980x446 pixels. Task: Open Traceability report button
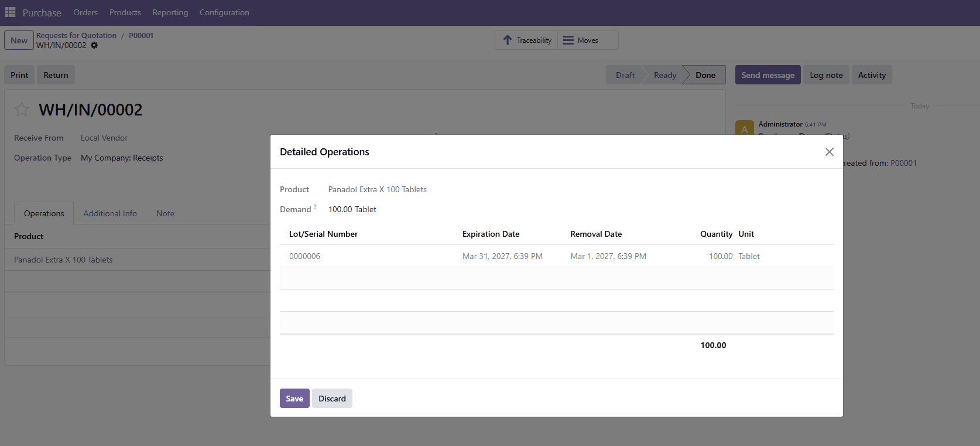(526, 40)
